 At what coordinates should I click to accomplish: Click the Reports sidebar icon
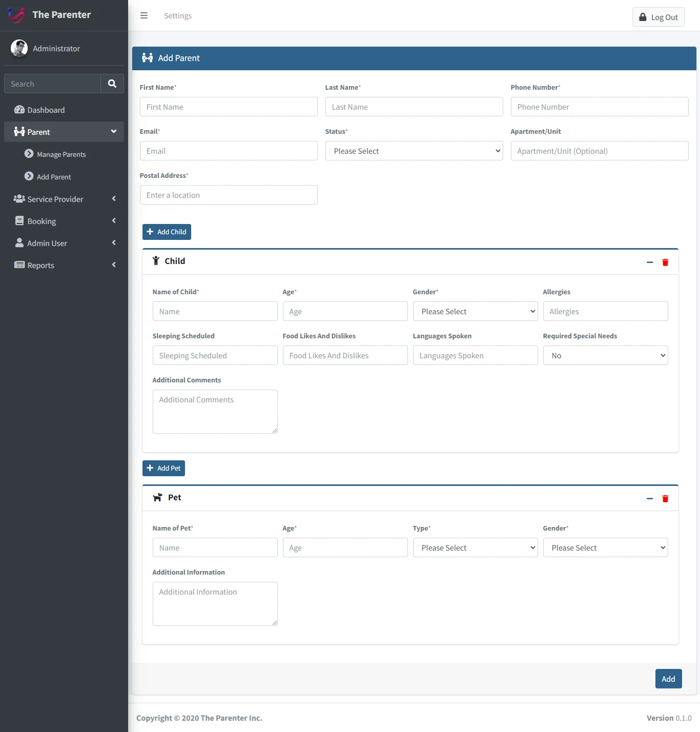(x=19, y=265)
